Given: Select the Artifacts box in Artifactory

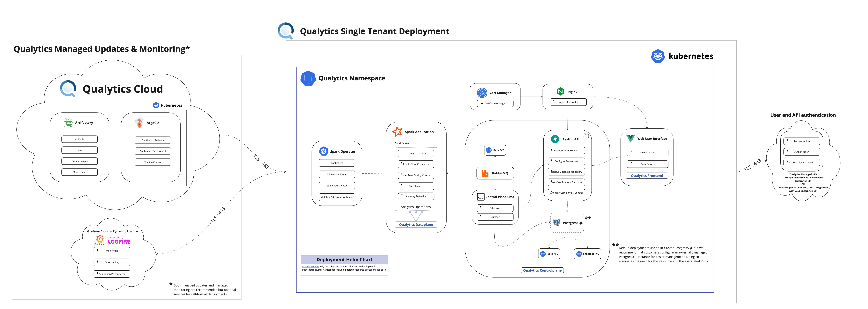Looking at the screenshot, I should (80, 139).
